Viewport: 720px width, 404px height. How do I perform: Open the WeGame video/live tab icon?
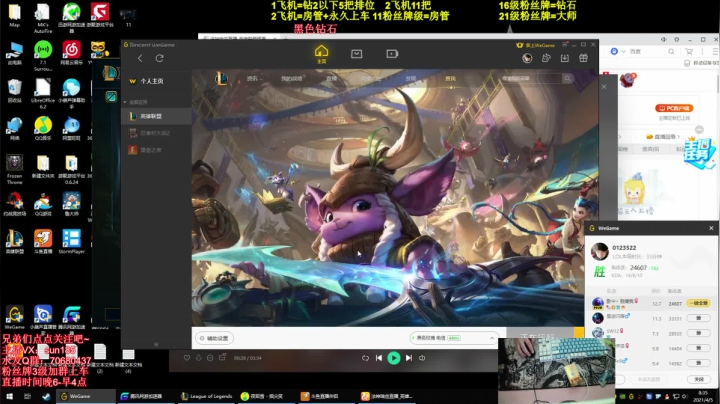coord(392,54)
